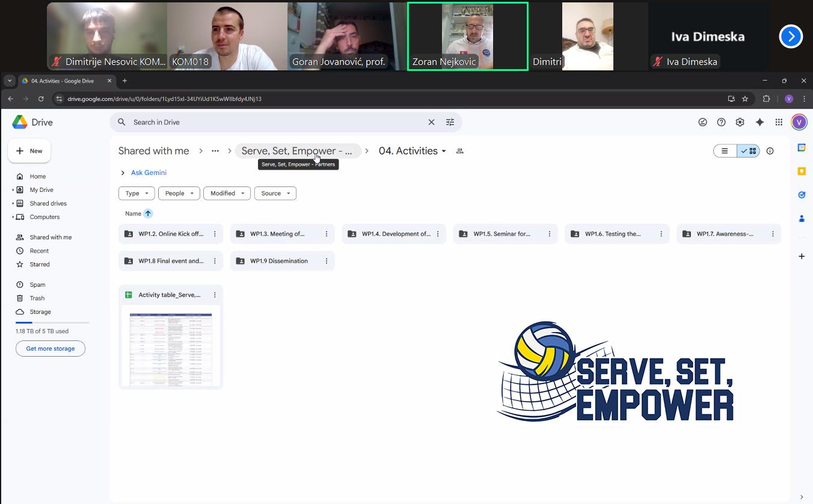
Task: Click the Gemini sparkle icon
Action: click(x=759, y=122)
